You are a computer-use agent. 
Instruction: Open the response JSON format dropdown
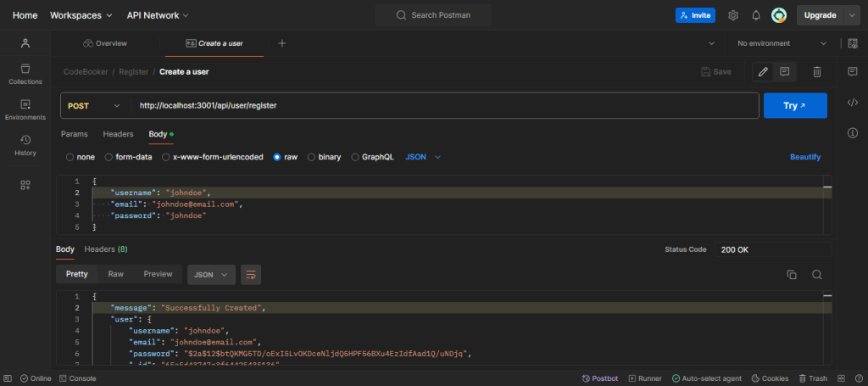coord(211,274)
